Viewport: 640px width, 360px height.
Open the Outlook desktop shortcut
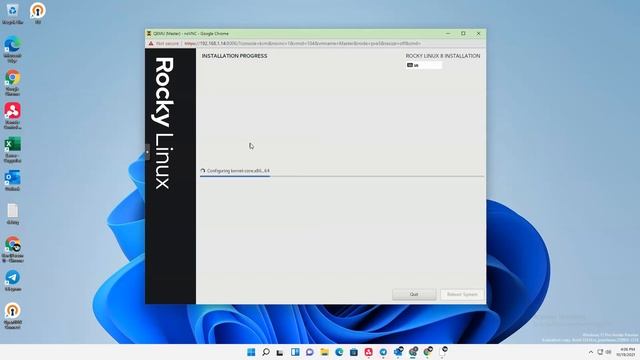tap(13, 180)
